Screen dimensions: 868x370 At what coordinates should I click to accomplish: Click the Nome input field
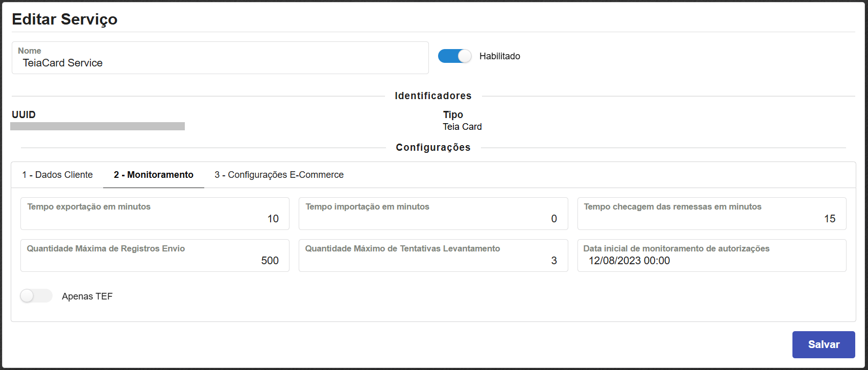tap(220, 63)
